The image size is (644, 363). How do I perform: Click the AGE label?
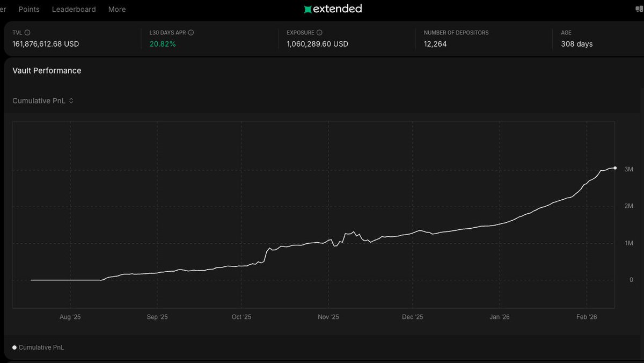click(566, 33)
